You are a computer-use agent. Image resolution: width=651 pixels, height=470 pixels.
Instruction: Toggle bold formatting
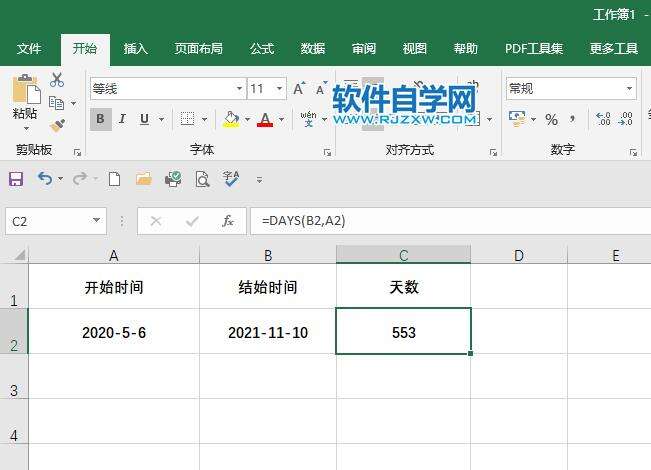[100, 120]
